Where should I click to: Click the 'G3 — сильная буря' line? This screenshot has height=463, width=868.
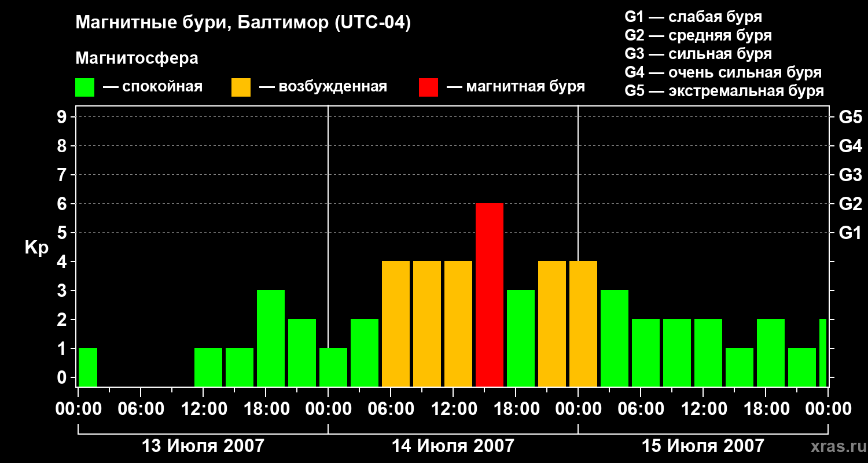pos(698,54)
